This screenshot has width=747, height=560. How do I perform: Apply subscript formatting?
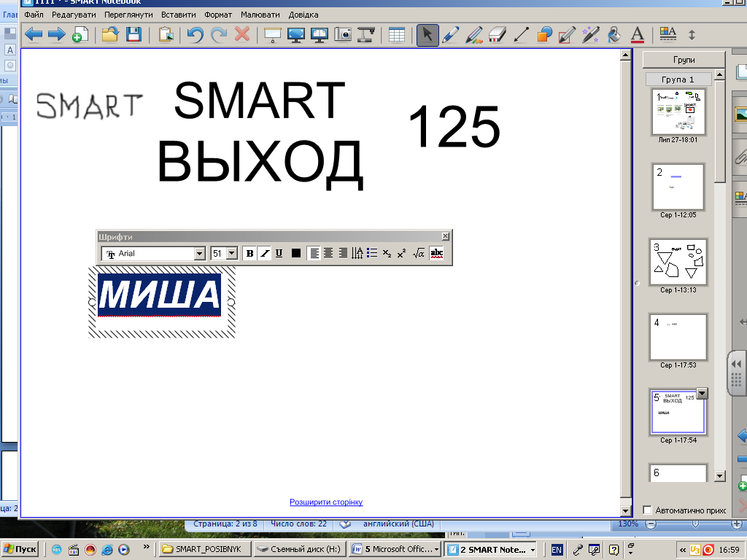tap(387, 253)
